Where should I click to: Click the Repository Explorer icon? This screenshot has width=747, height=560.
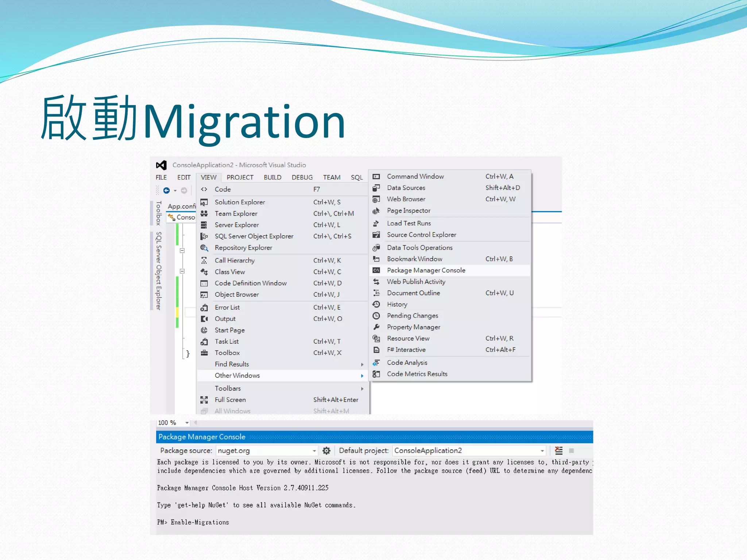pyautogui.click(x=204, y=248)
